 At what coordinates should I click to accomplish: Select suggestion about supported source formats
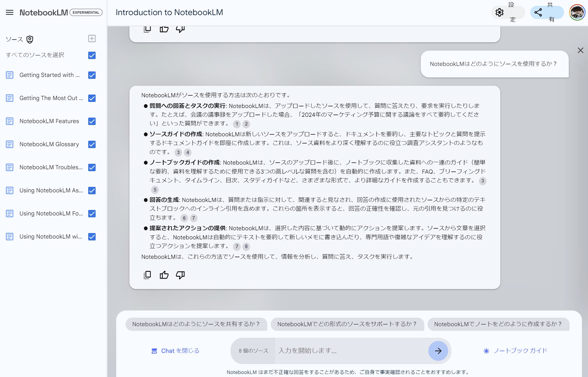tap(347, 324)
